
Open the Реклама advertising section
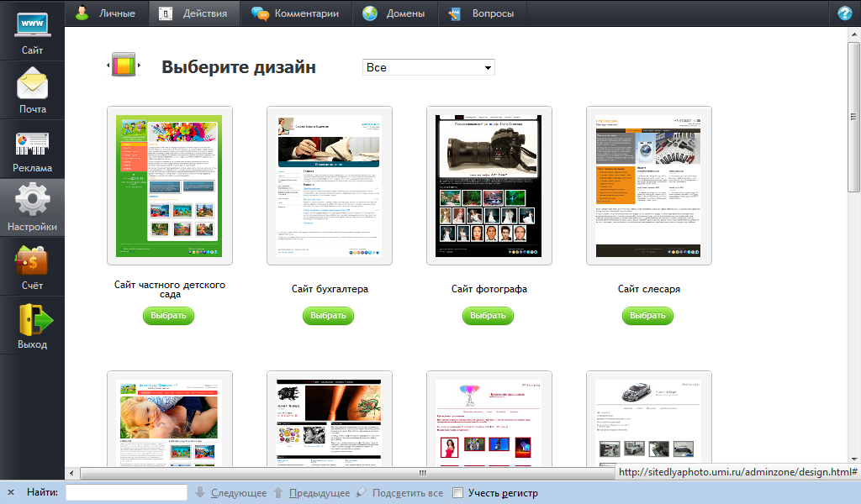point(33,149)
